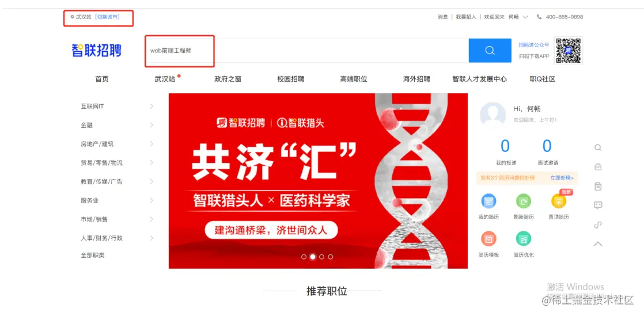This screenshot has height=316, width=644.
Task: Open the 简历模板 template icon
Action: click(488, 239)
